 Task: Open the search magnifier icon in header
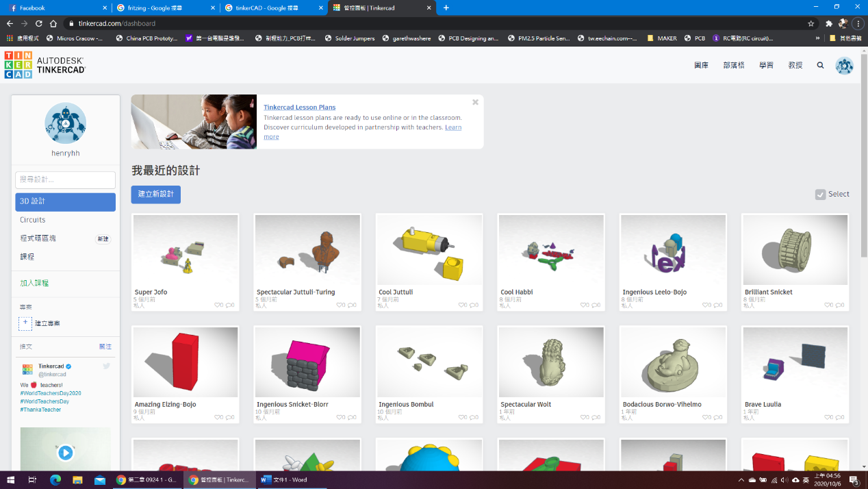click(x=820, y=66)
